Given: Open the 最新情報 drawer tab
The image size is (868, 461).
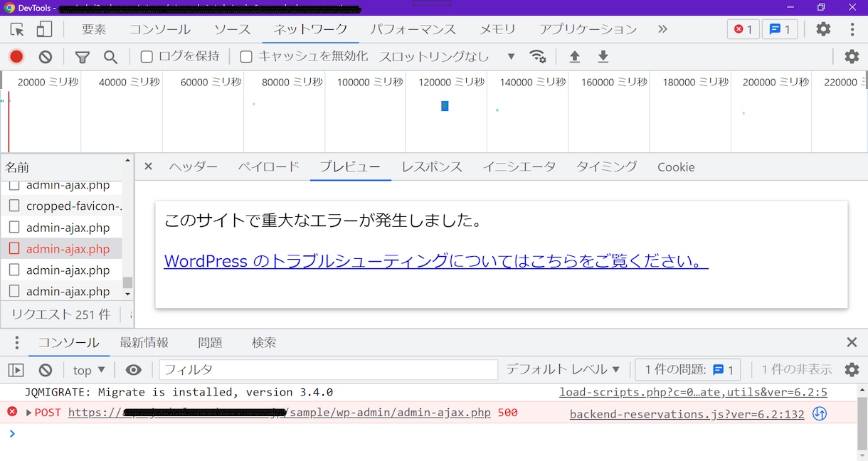Looking at the screenshot, I should point(144,342).
